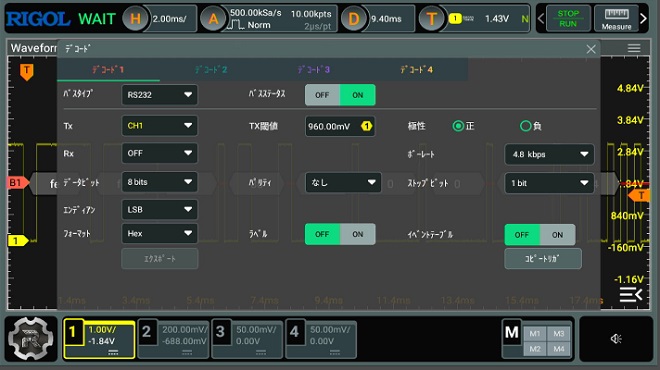Open the Acquisition A icon
660x370 pixels.
[213, 19]
